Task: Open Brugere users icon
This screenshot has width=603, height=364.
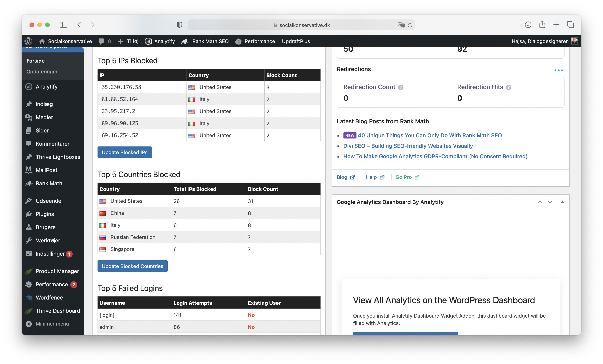Action: click(x=29, y=227)
